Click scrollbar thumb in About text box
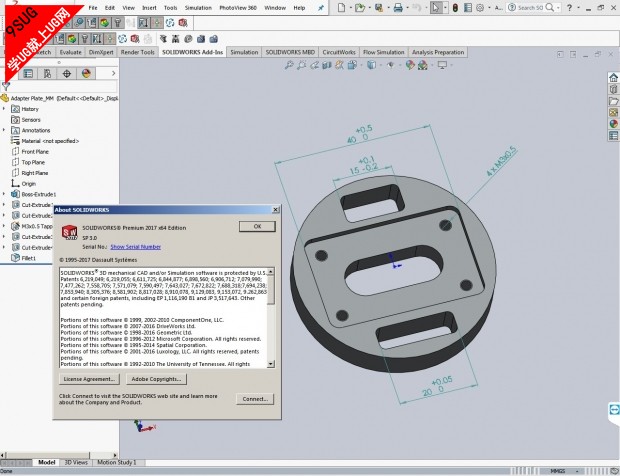Viewport: 620px width, 476px height. coord(271,290)
